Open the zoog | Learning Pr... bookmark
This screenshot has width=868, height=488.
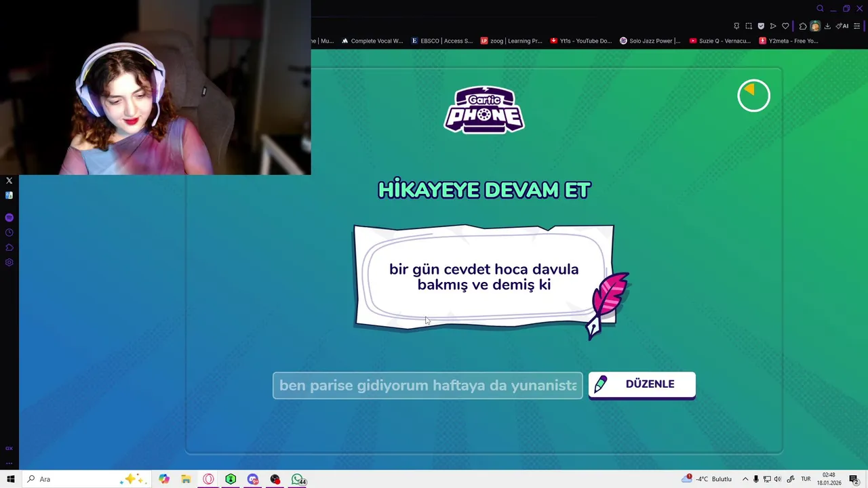(x=511, y=41)
